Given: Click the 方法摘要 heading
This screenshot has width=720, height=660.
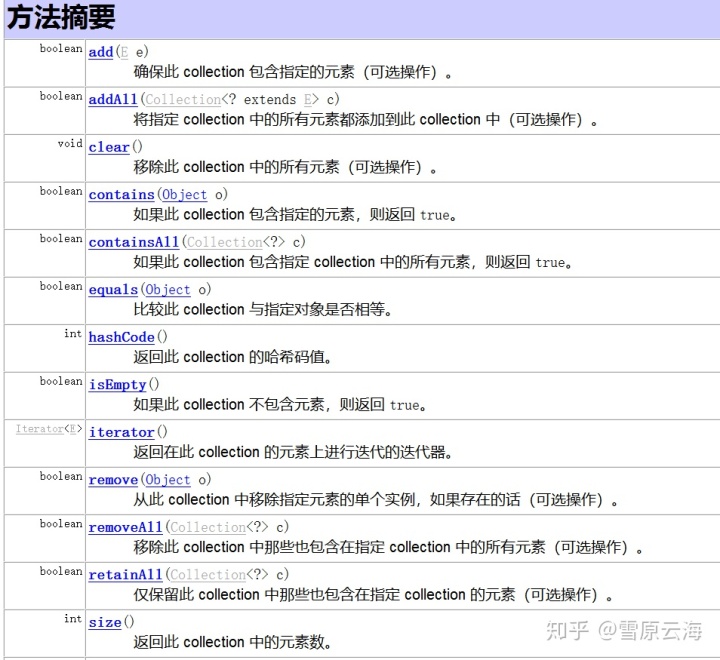Looking at the screenshot, I should point(61,17).
